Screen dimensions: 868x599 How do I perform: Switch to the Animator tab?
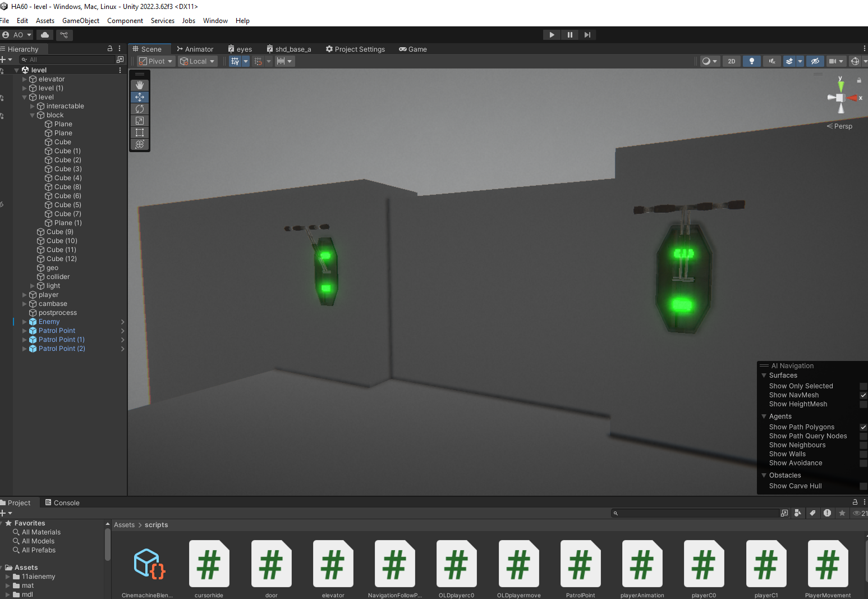point(195,49)
